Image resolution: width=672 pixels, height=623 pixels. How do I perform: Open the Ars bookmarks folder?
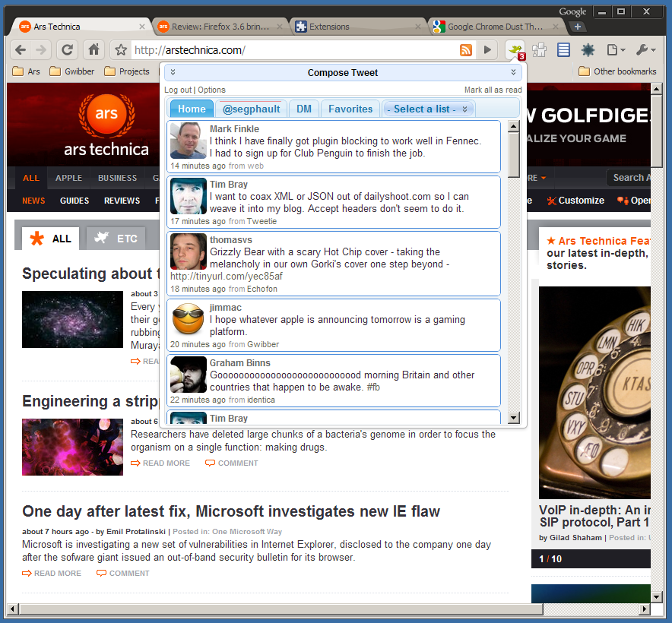(26, 71)
